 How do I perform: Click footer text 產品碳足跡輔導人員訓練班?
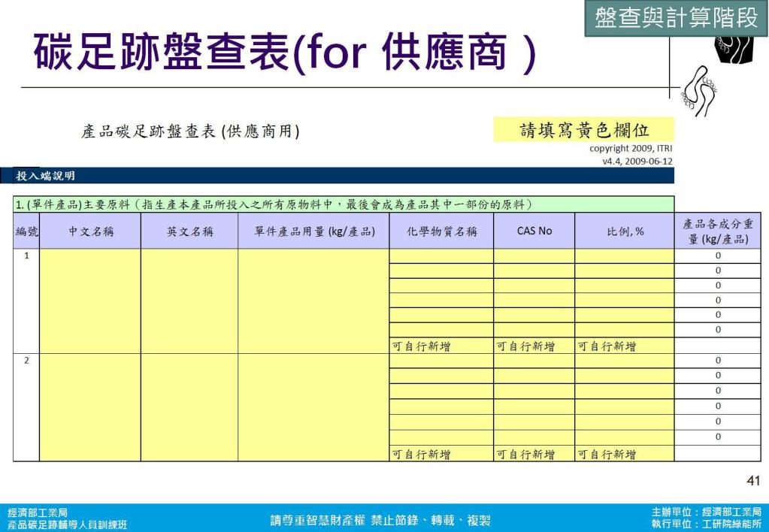pyautogui.click(x=67, y=524)
